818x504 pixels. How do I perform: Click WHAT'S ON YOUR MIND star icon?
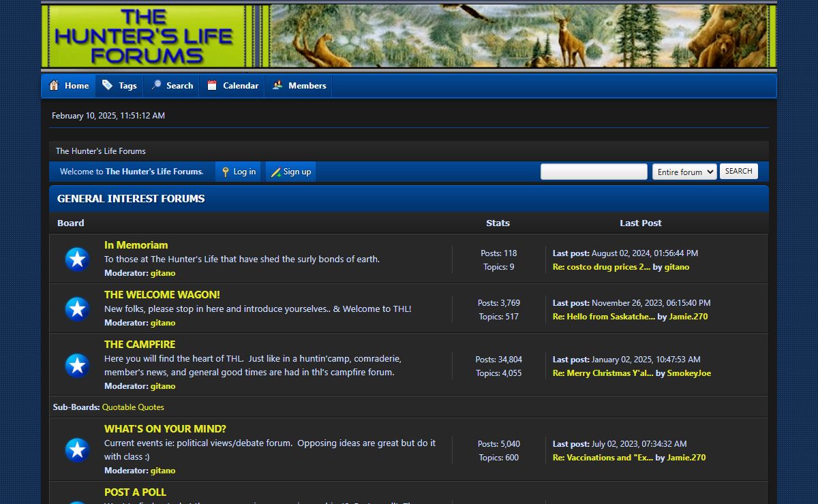click(77, 450)
